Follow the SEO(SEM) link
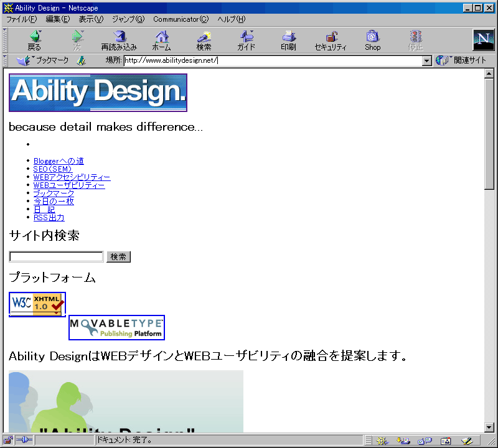The width and height of the screenshot is (498, 448). (x=53, y=169)
